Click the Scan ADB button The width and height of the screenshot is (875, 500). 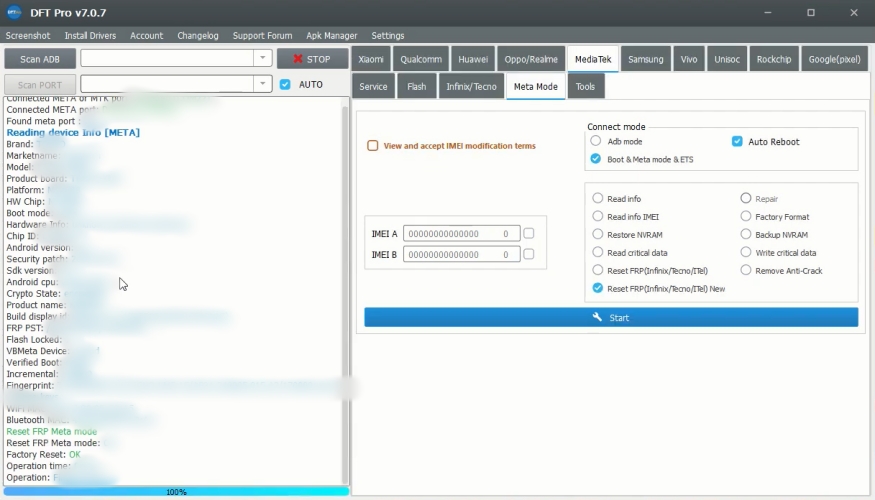[x=40, y=59]
